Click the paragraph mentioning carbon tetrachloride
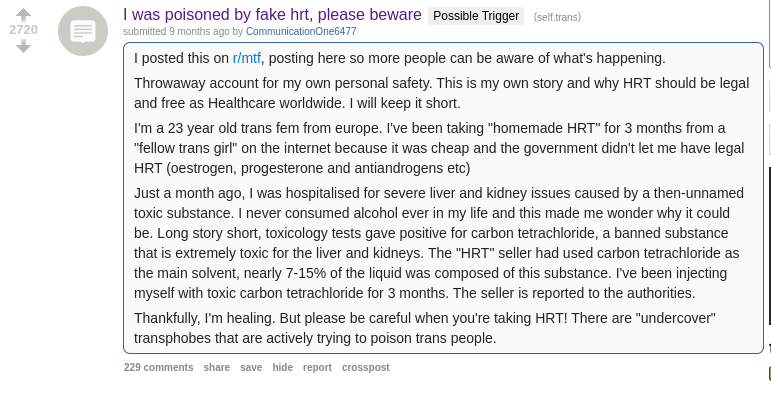The width and height of the screenshot is (771, 396). pos(439,243)
